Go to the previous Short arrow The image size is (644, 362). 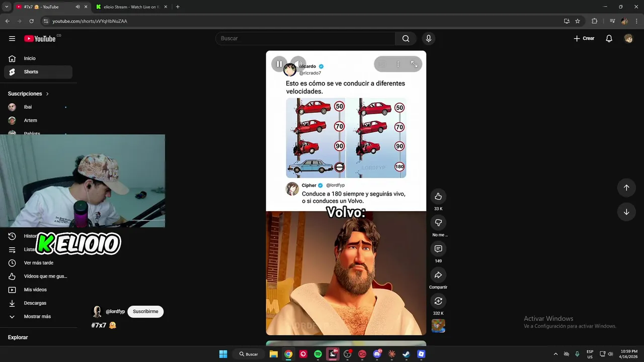(626, 188)
